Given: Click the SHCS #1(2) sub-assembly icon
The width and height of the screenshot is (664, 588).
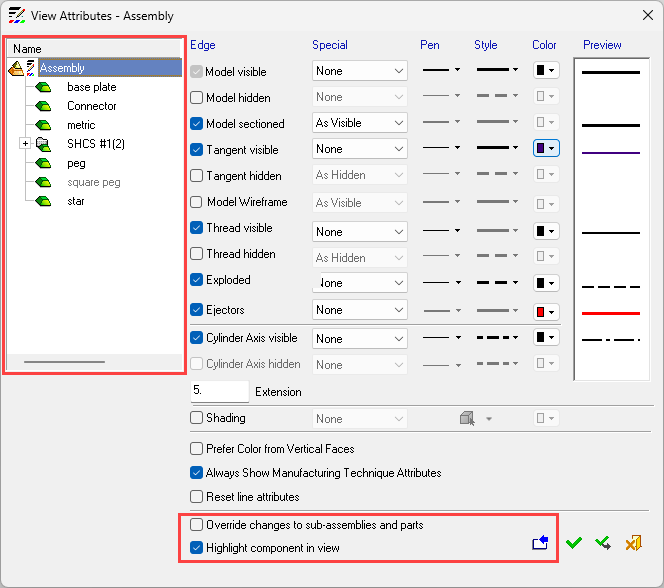Looking at the screenshot, I should 44,144.
